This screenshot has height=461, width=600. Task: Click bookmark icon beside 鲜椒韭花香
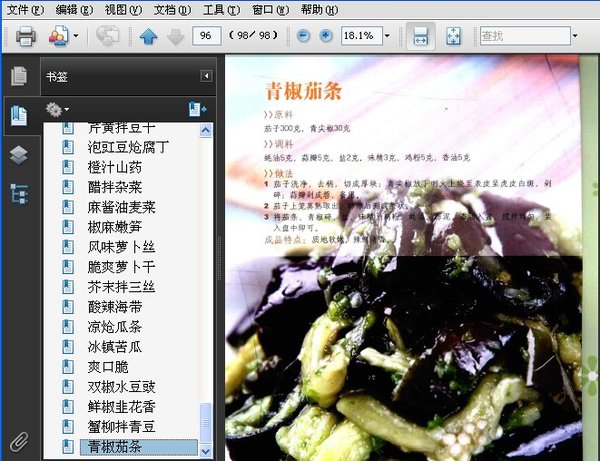tap(68, 407)
